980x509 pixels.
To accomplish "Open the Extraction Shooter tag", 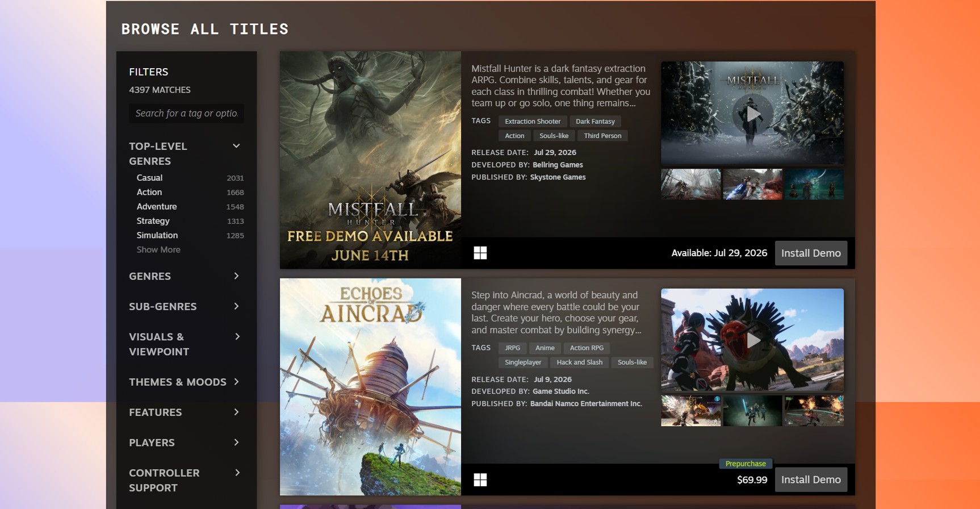I will coord(533,121).
